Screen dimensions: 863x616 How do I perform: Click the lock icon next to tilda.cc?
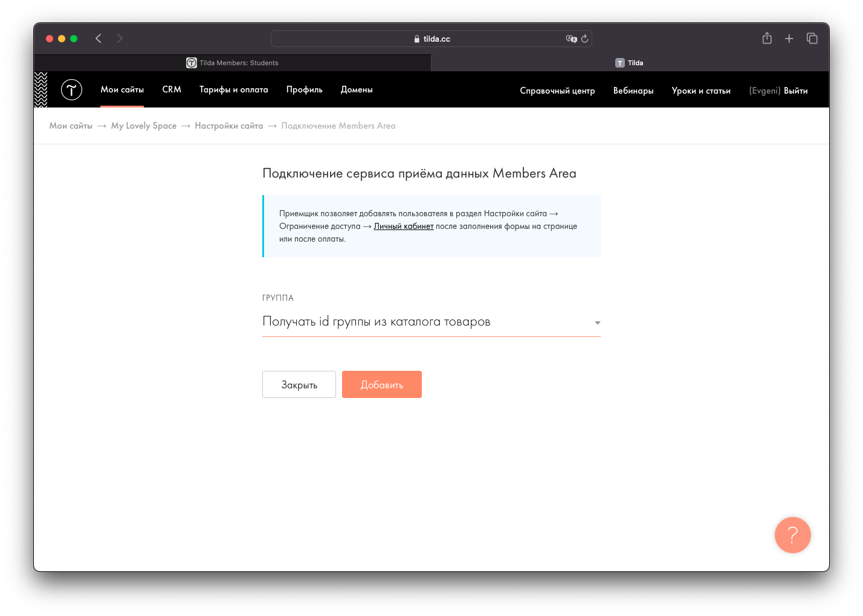point(417,39)
